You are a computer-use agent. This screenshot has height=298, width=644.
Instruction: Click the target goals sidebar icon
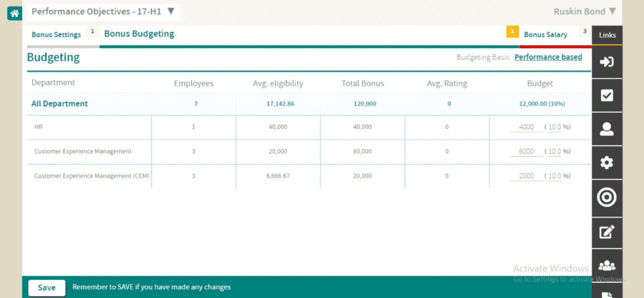point(607,197)
